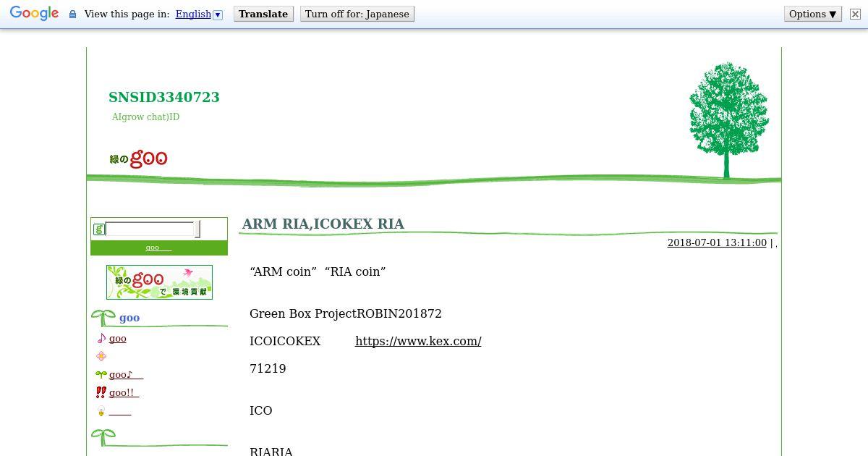Click the green goo logo in header
Viewport: 868px width, 456px height.
point(138,158)
